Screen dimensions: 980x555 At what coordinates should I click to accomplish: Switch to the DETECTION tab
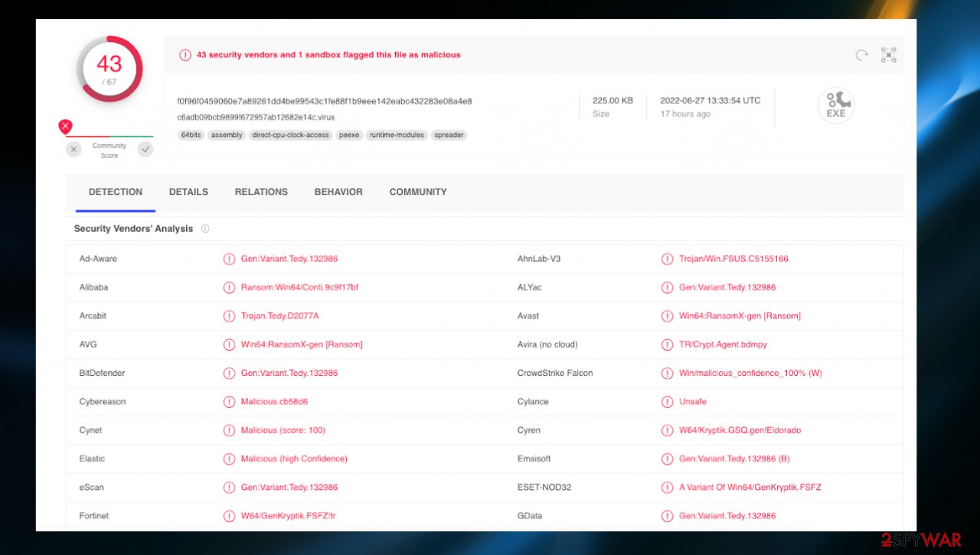[x=116, y=192]
